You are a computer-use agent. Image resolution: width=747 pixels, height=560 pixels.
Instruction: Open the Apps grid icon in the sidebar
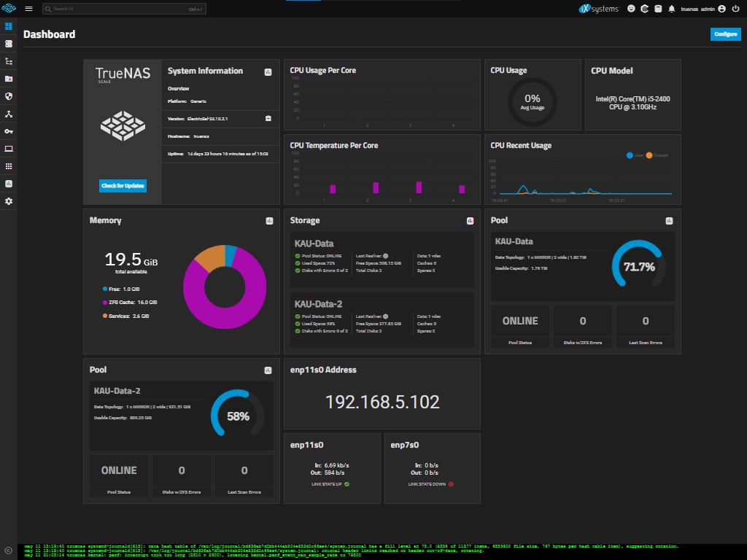9,166
